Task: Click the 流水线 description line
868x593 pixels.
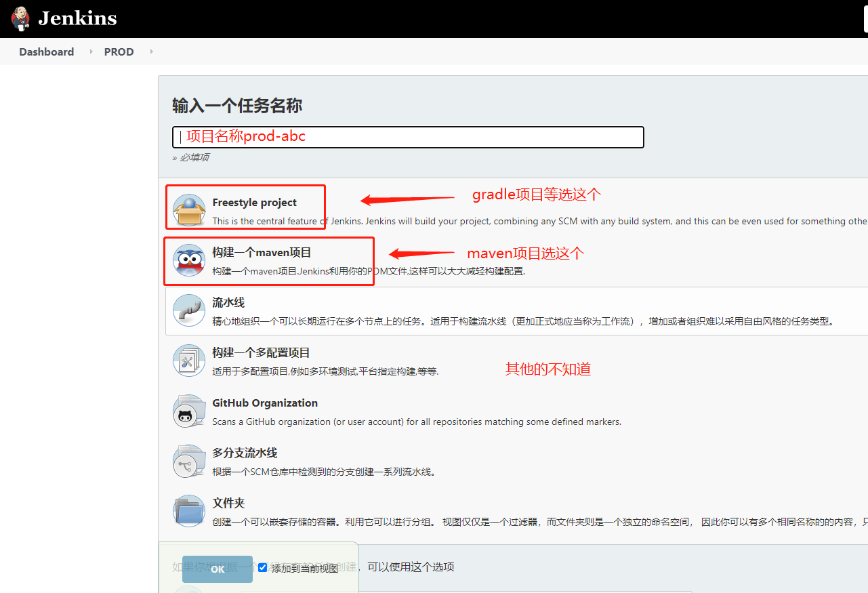Action: click(523, 321)
